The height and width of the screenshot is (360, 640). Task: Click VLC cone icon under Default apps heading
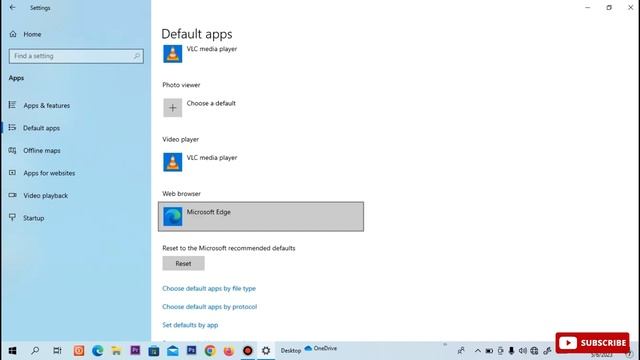(x=173, y=54)
